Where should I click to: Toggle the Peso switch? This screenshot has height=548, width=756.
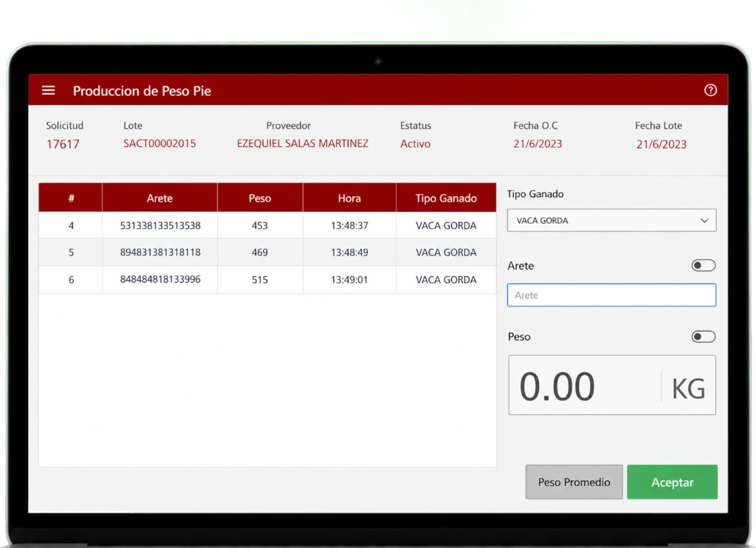(x=704, y=337)
